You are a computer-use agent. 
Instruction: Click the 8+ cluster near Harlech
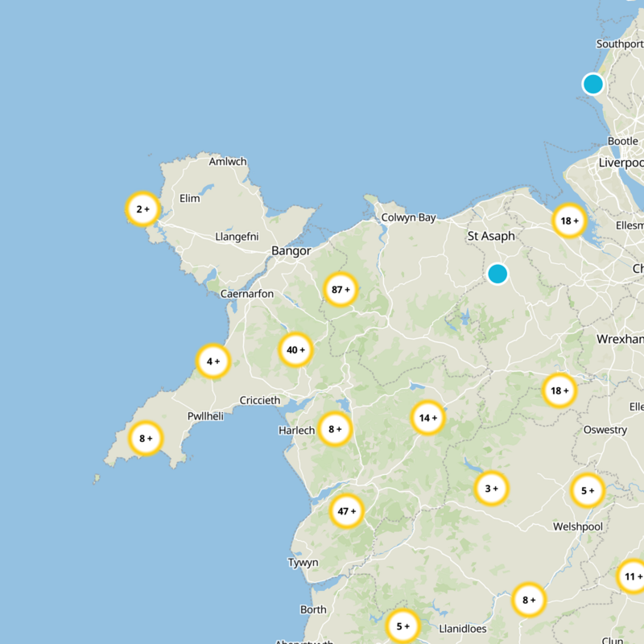[333, 429]
